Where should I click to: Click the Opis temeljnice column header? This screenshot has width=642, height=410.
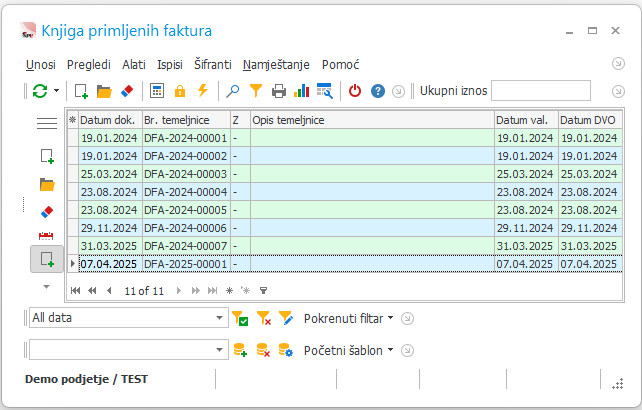point(372,120)
